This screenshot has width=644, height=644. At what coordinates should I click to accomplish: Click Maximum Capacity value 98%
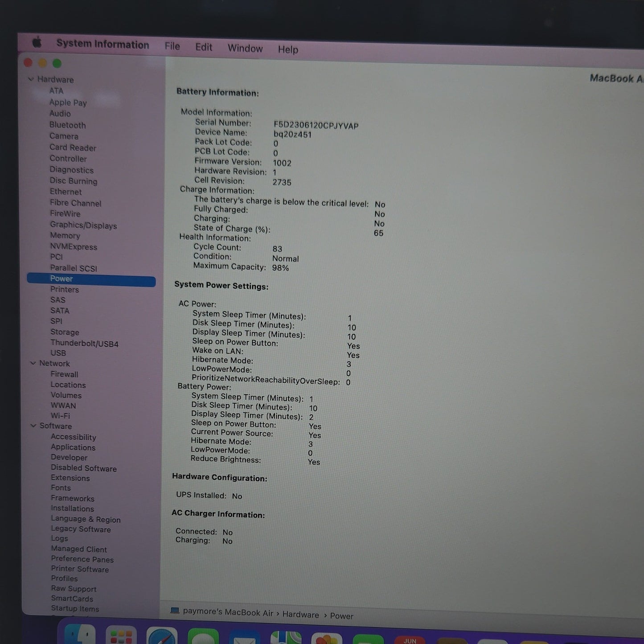tap(280, 268)
